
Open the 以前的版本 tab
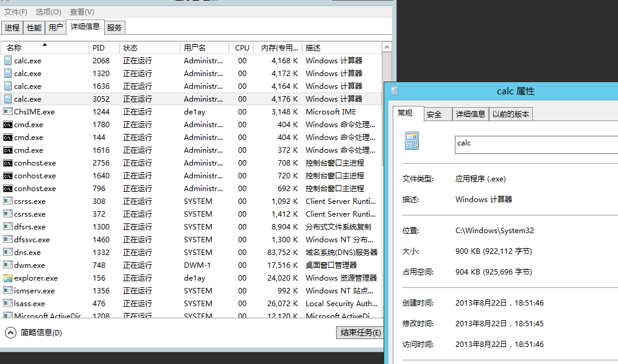click(511, 114)
